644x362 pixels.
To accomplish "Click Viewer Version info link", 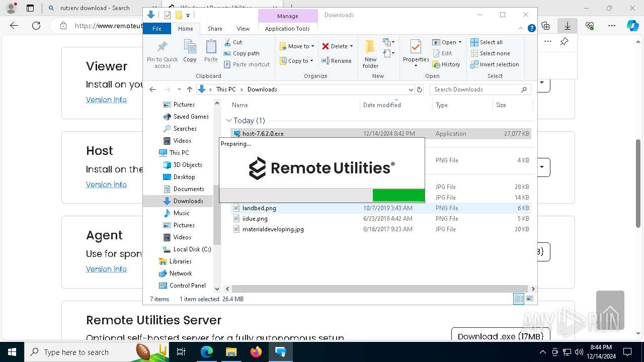I will (106, 100).
